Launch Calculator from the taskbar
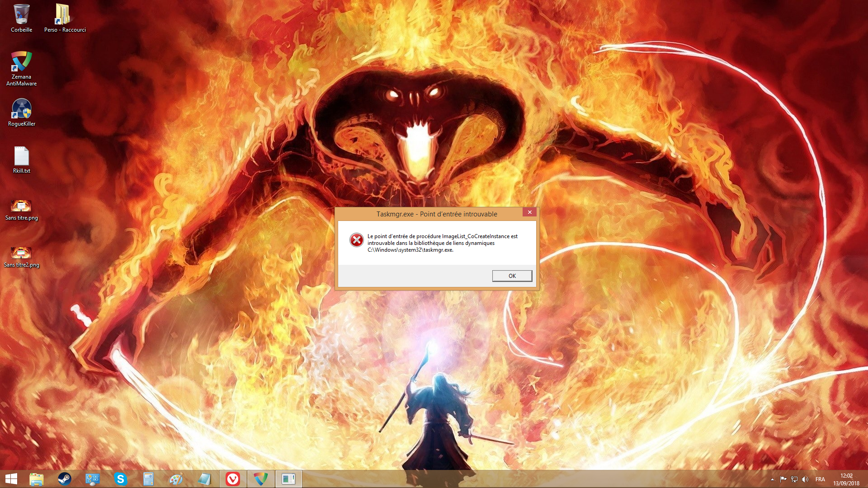 (x=148, y=479)
